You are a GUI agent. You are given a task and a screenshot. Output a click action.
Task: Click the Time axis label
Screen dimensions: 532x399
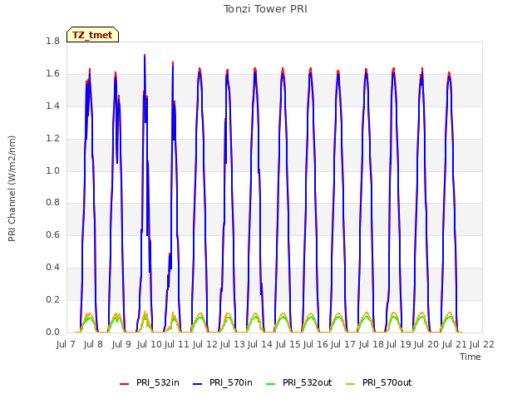(x=470, y=357)
